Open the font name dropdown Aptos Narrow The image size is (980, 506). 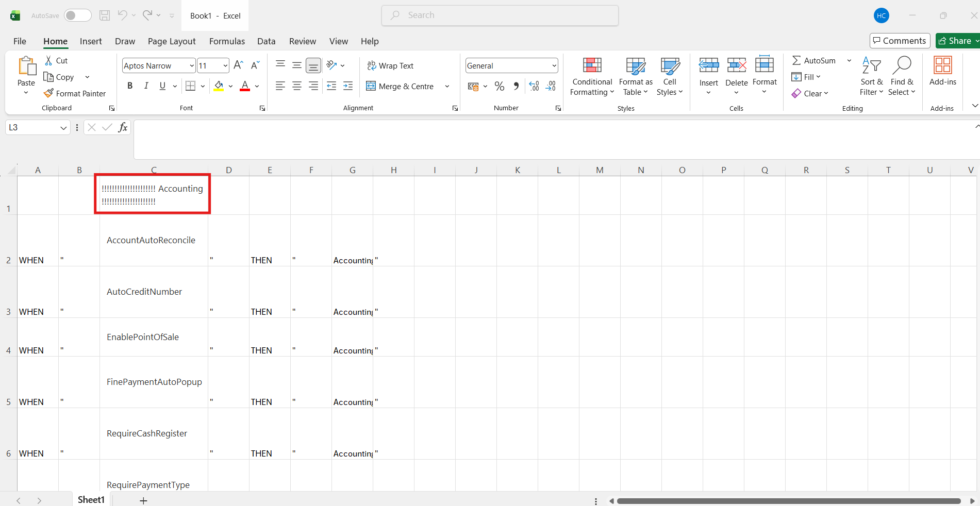click(x=192, y=65)
